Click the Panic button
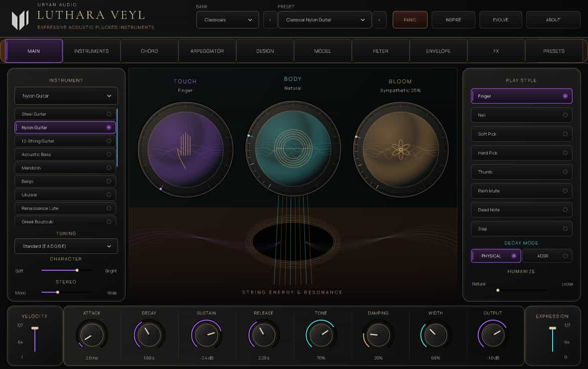This screenshot has width=588, height=369. pyautogui.click(x=410, y=20)
